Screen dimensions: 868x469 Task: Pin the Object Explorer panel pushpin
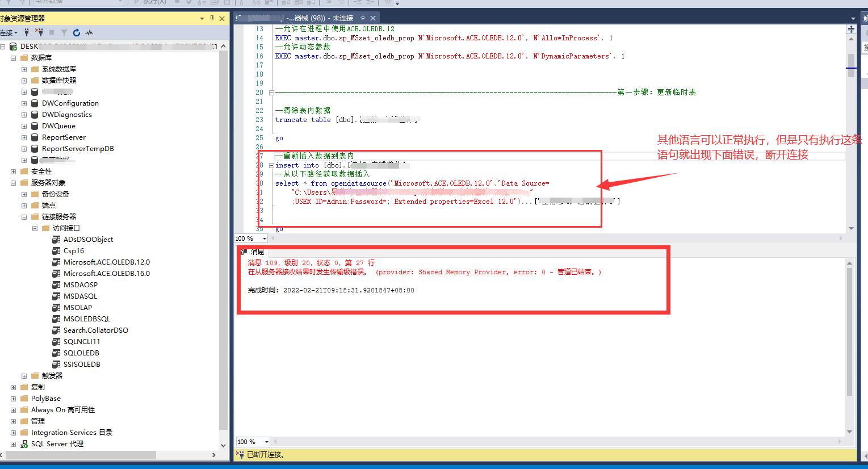click(211, 18)
